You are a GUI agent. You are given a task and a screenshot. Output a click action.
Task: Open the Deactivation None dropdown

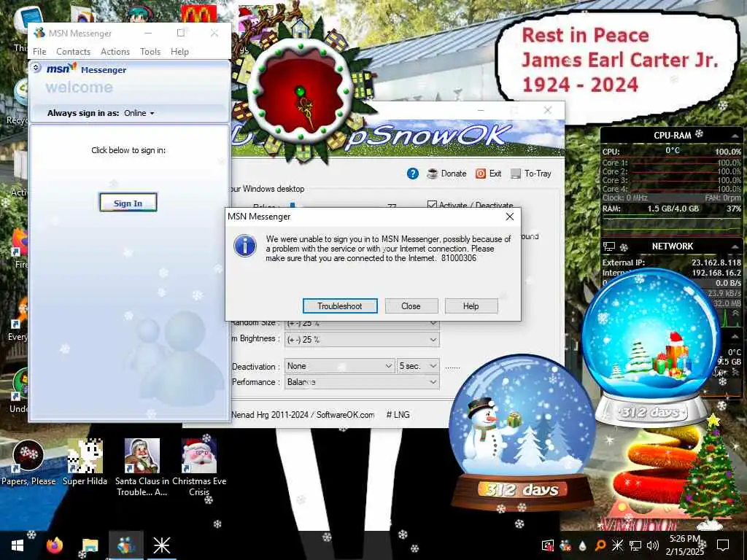[x=339, y=366]
